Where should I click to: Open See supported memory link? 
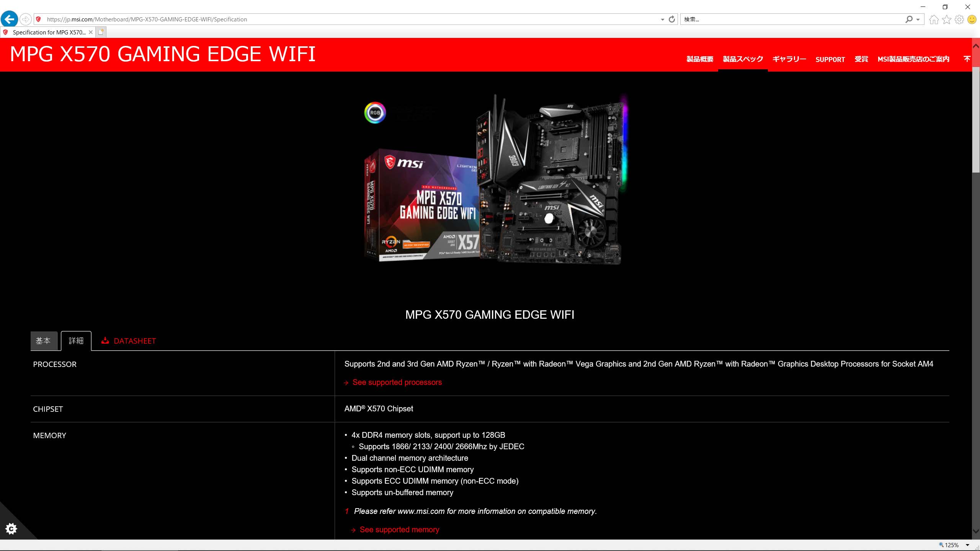point(399,530)
